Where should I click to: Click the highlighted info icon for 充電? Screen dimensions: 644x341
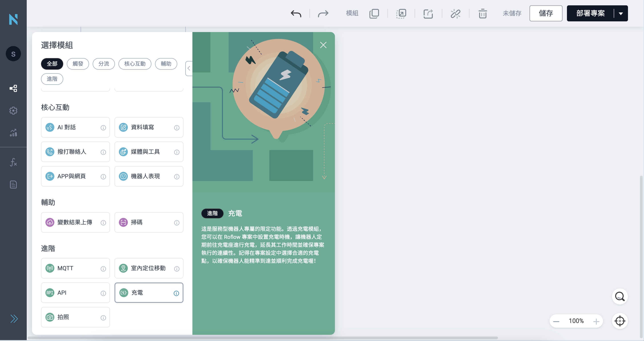click(176, 293)
